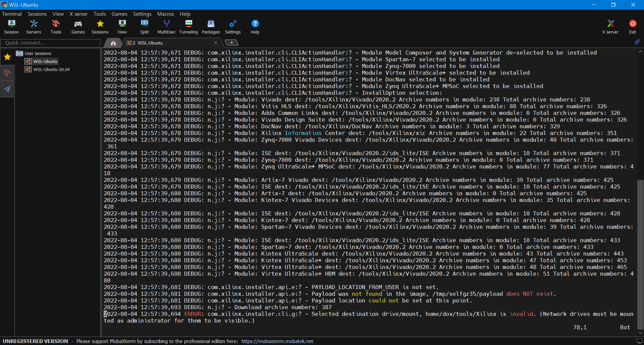The image size is (644, 345).
Task: Select the WSL-Ubuntu-20.04 session
Action: (x=51, y=69)
